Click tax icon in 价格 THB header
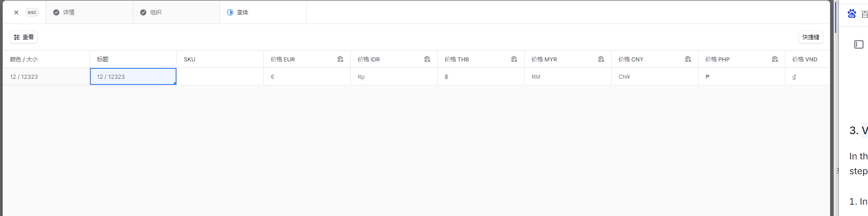868x216 pixels. (514, 59)
